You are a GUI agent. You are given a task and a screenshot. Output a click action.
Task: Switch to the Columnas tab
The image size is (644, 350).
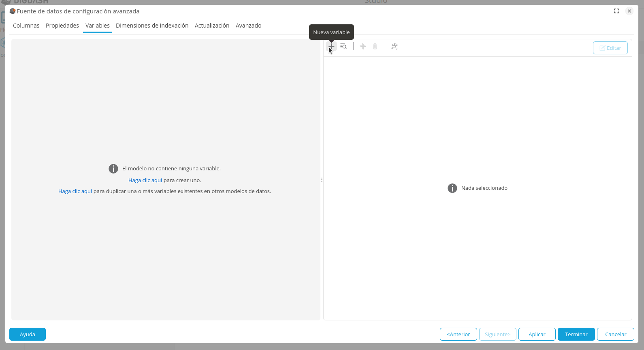coord(26,26)
